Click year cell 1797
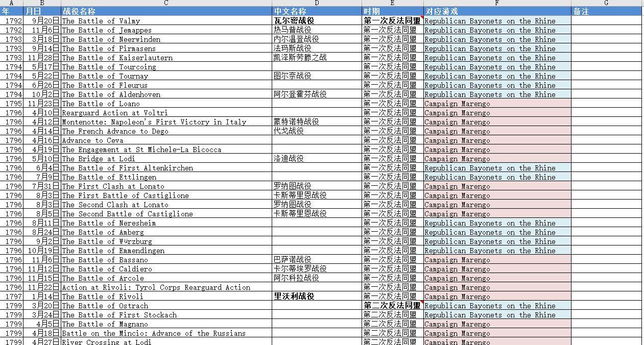 12,297
